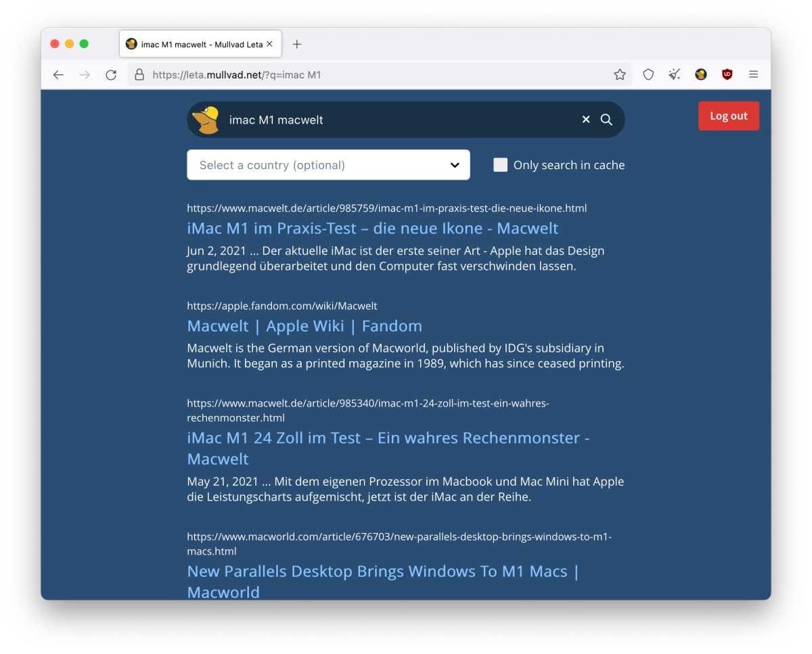Click the lock icon in the address bar
Viewport: 812px width, 654px height.
point(139,75)
